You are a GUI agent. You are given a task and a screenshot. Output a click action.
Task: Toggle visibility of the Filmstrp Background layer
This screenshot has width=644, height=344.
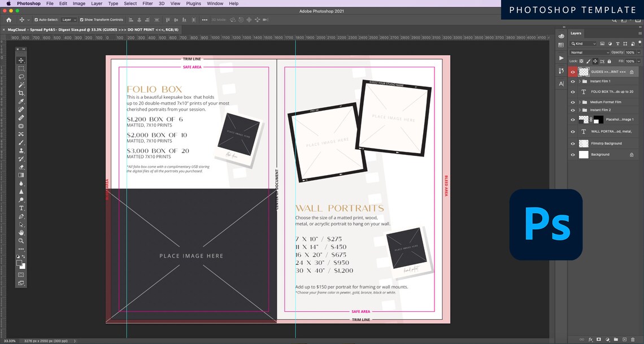click(x=573, y=143)
